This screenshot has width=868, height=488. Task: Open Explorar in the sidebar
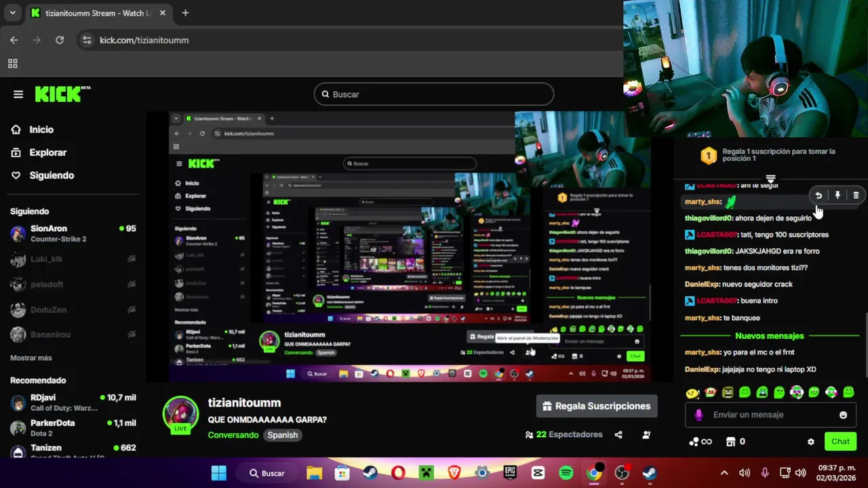pyautogui.click(x=39, y=152)
